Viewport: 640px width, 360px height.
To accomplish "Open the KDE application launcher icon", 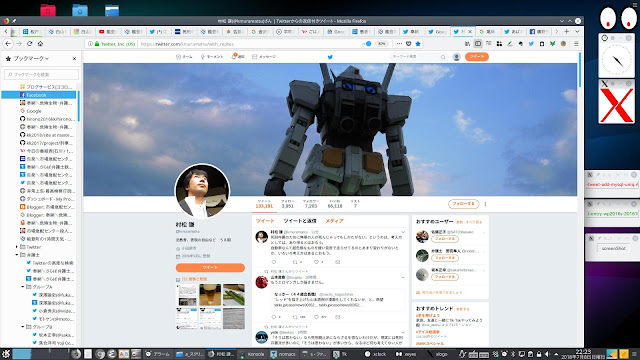I will 6,354.
